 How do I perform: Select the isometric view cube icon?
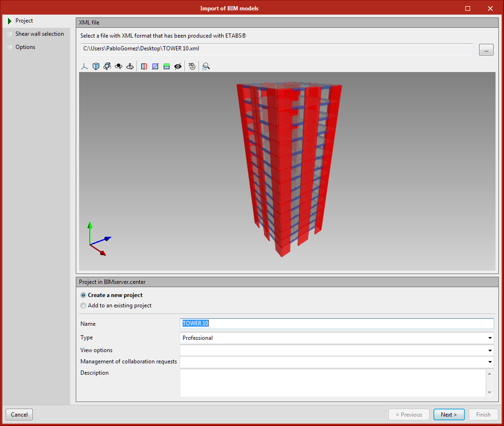[96, 66]
